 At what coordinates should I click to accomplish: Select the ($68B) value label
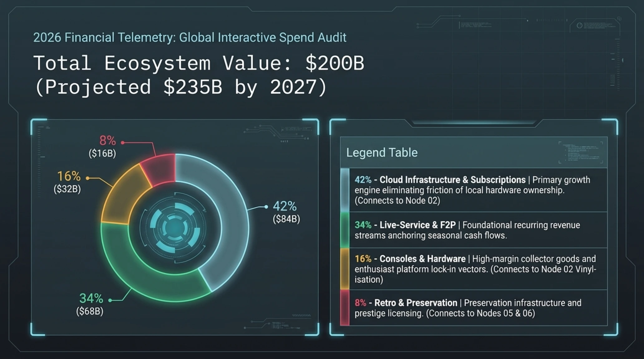pyautogui.click(x=90, y=311)
